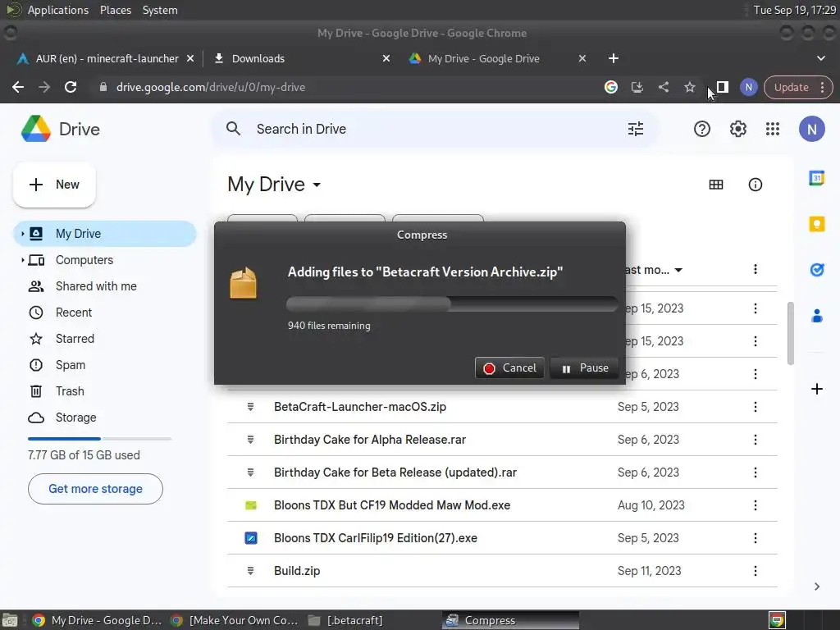Open Chrome profile N avatar
This screenshot has height=630, width=840.
748,87
